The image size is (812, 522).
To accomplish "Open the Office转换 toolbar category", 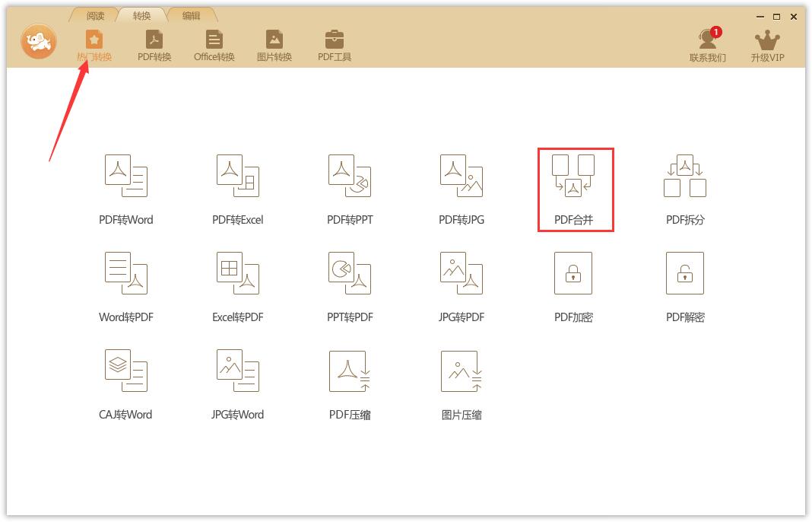I will [x=214, y=43].
